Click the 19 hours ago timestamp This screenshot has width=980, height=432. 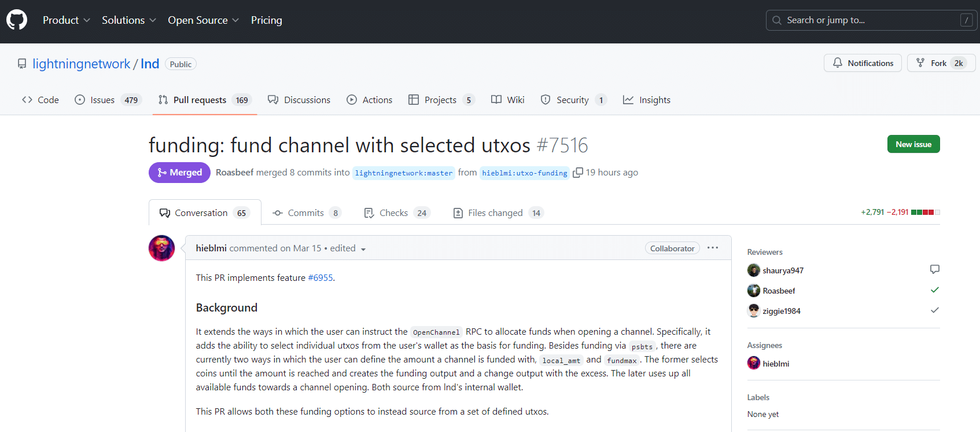[x=612, y=173]
